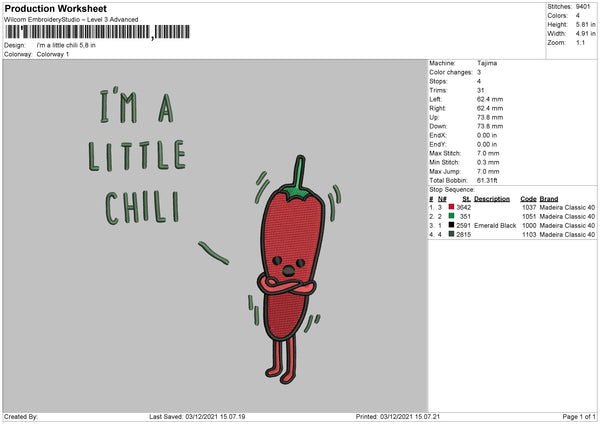This screenshot has height=424, width=600.
Task: Click the 'N#' column header
Action: pos(442,199)
